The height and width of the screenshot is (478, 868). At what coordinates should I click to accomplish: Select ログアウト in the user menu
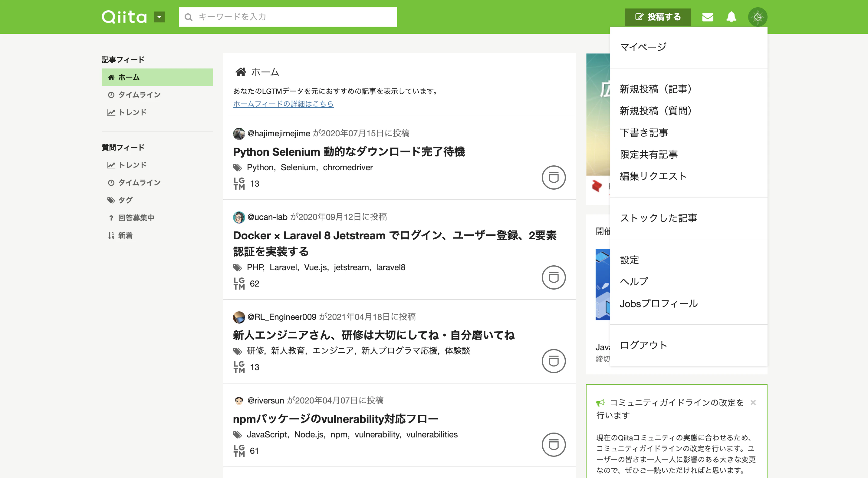click(x=644, y=345)
